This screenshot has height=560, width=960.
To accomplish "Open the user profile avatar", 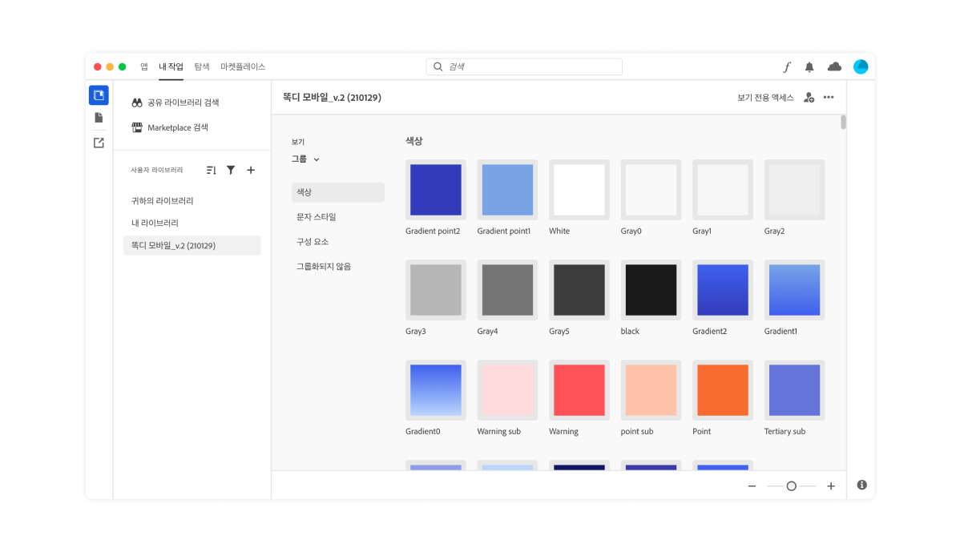I will pos(861,66).
